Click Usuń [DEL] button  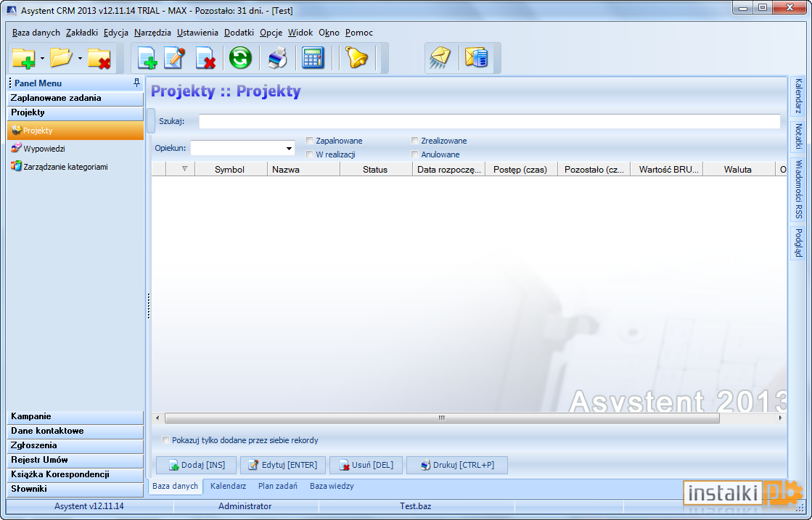pyautogui.click(x=366, y=465)
